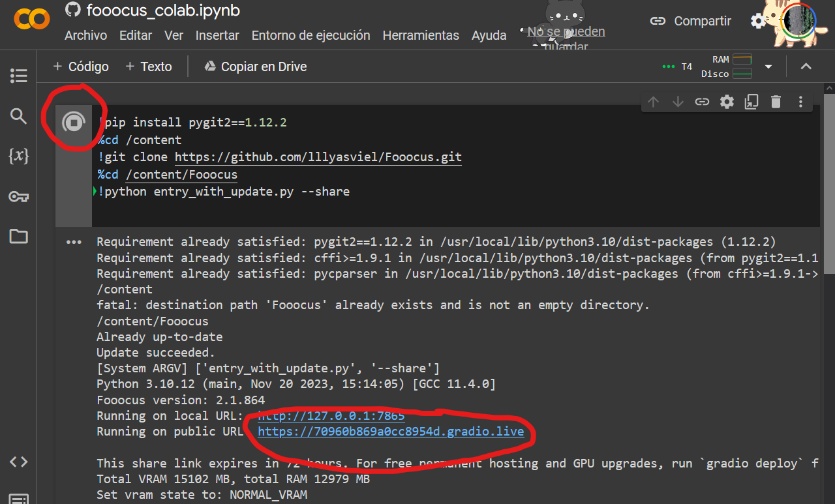Click the 'Already up-to-date' output line
Image resolution: width=835 pixels, height=504 pixels.
pos(160,337)
